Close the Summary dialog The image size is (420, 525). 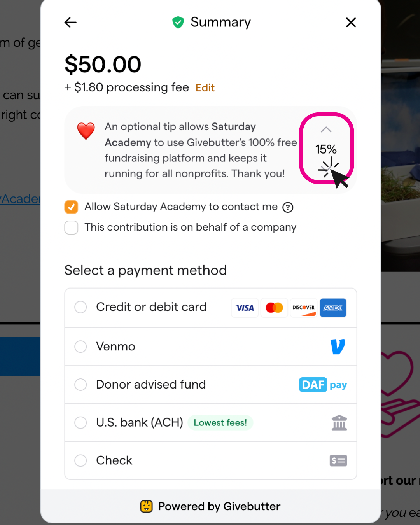point(351,23)
